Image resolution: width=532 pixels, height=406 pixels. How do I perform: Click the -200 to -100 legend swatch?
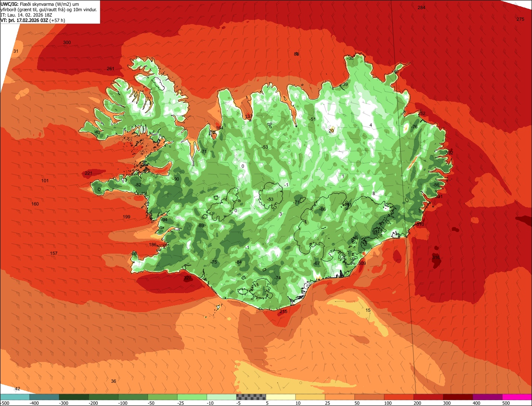pos(103,397)
